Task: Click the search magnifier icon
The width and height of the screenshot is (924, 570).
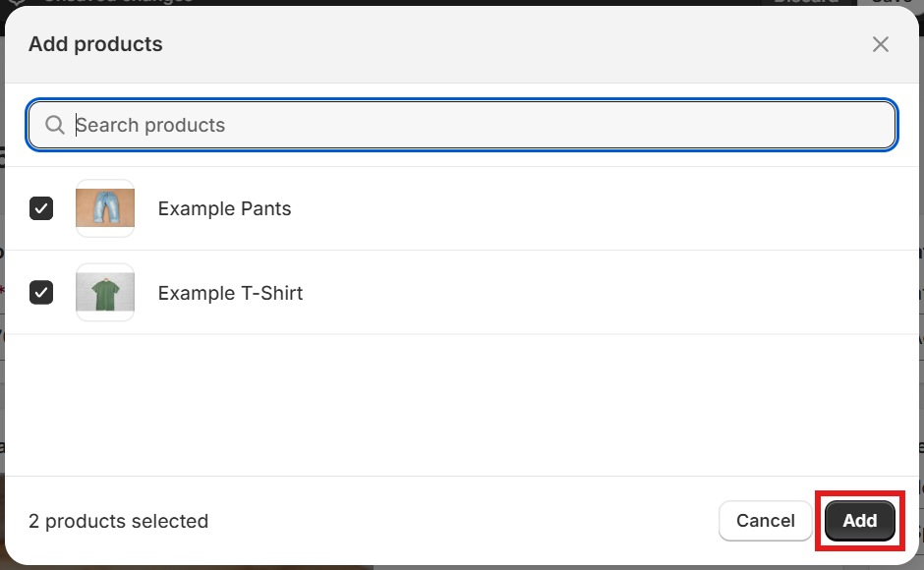Action: click(55, 125)
